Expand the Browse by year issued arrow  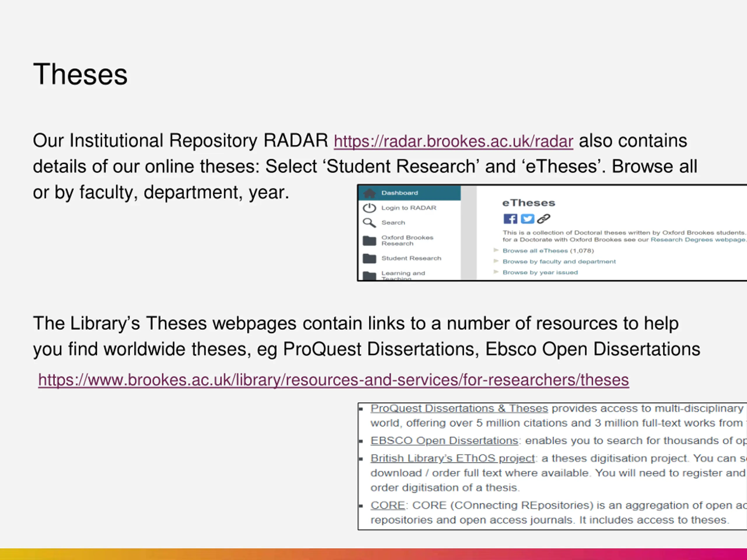click(496, 272)
